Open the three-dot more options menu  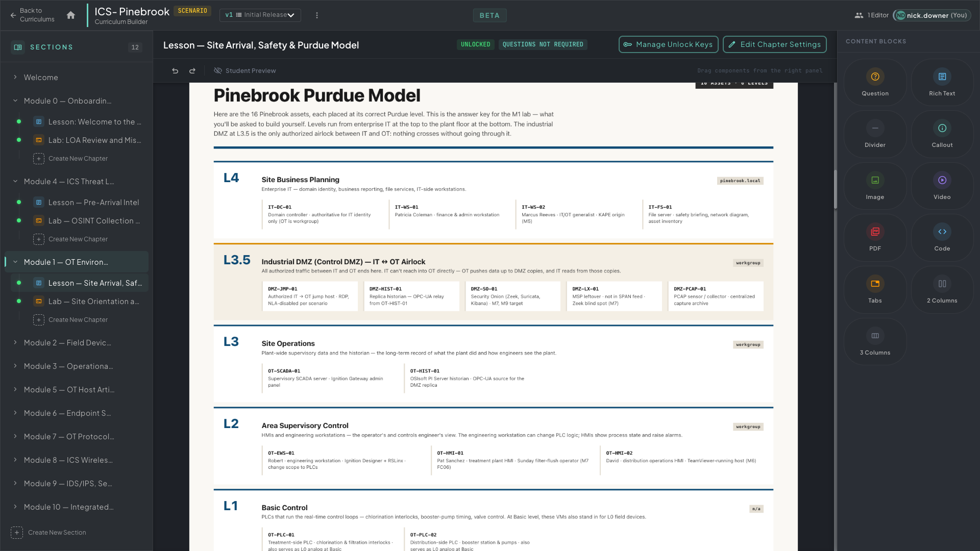tap(317, 15)
